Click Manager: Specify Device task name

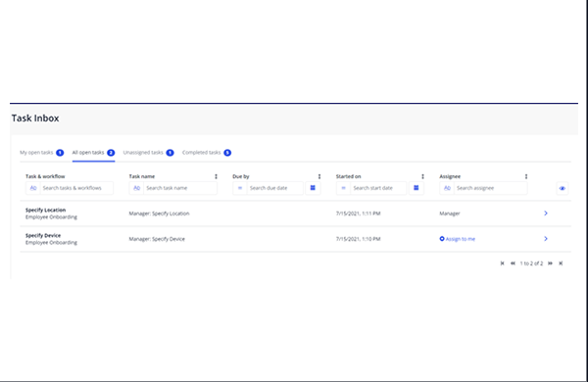pos(157,239)
